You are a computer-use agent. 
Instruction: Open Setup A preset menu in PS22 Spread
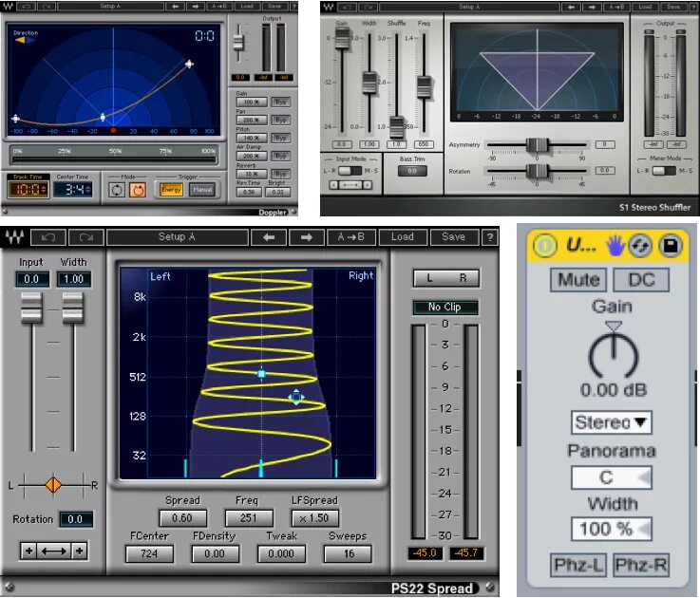pyautogui.click(x=178, y=237)
